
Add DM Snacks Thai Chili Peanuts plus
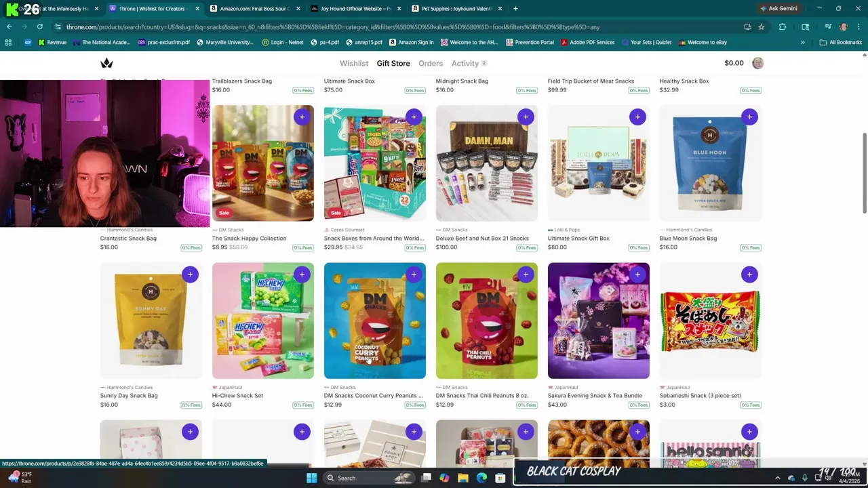click(526, 274)
